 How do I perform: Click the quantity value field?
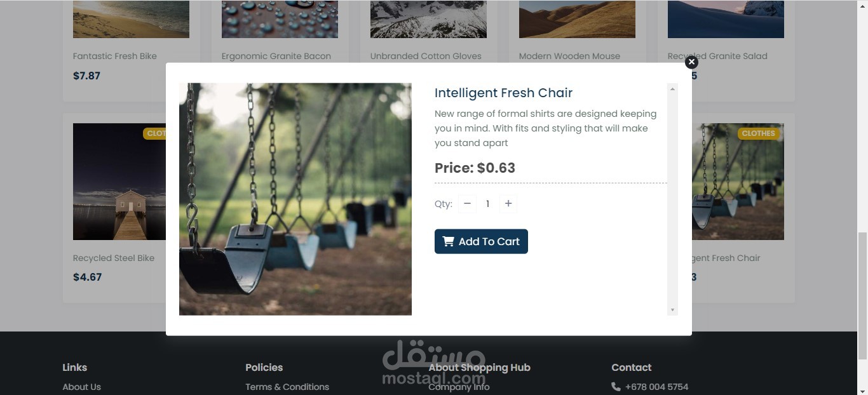[487, 203]
